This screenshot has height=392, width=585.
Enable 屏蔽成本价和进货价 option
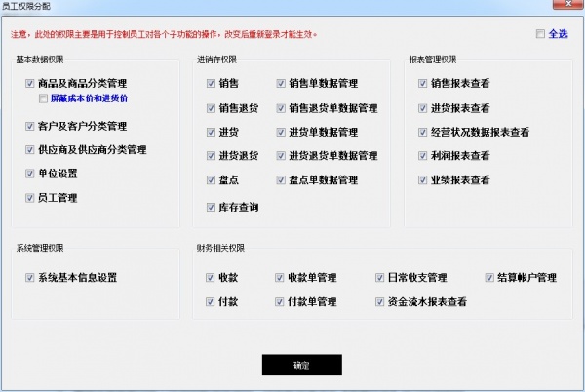click(x=43, y=98)
